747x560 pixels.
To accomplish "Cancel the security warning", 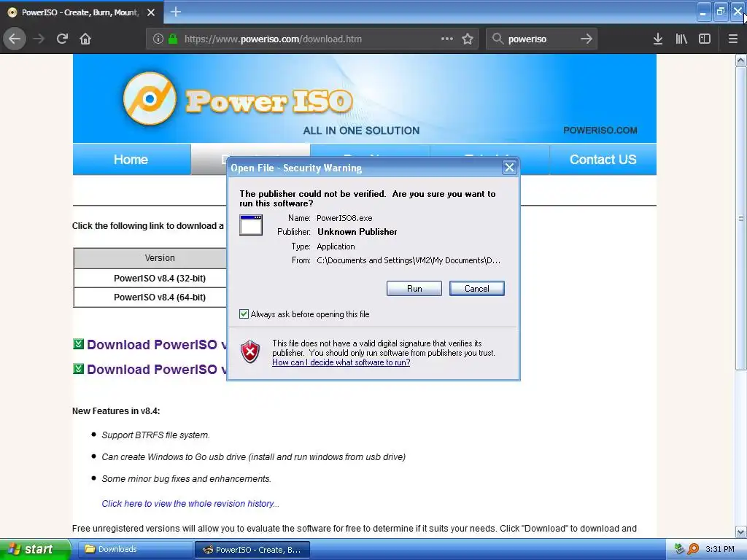I will [476, 289].
